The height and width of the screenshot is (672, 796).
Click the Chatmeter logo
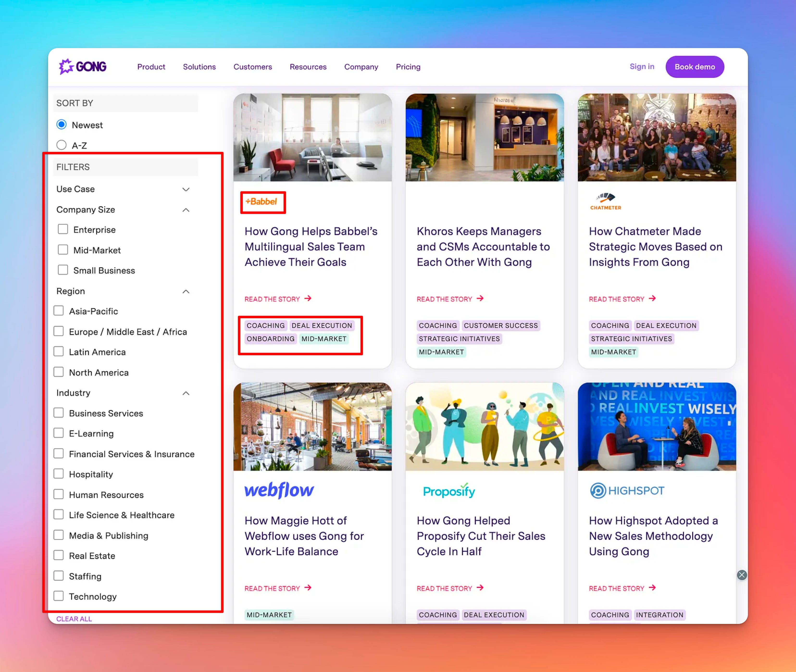[x=606, y=201]
